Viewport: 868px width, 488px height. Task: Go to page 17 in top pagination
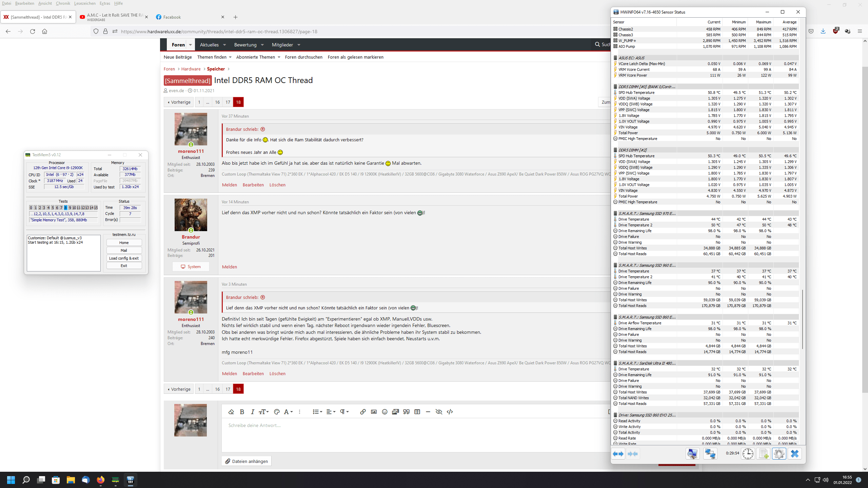(x=228, y=102)
